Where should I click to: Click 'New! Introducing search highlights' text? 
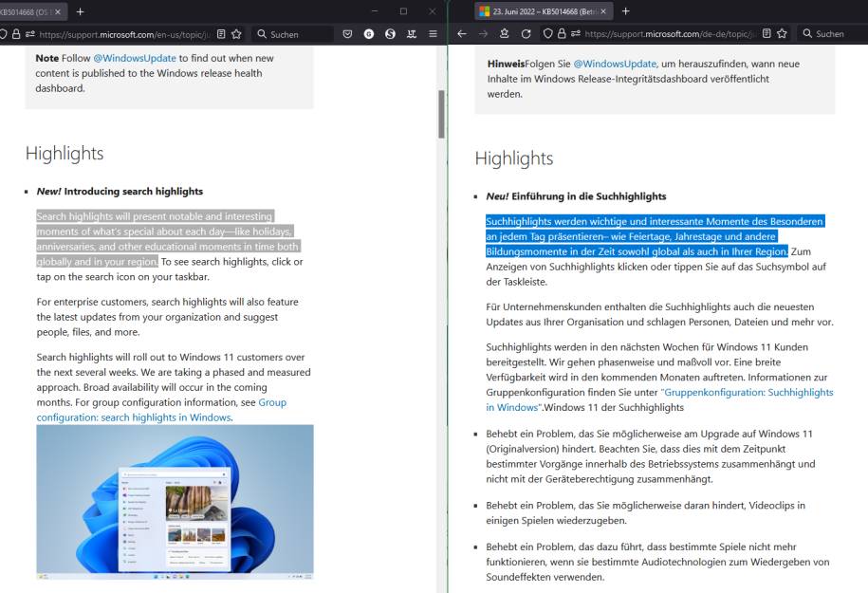pyautogui.click(x=120, y=192)
